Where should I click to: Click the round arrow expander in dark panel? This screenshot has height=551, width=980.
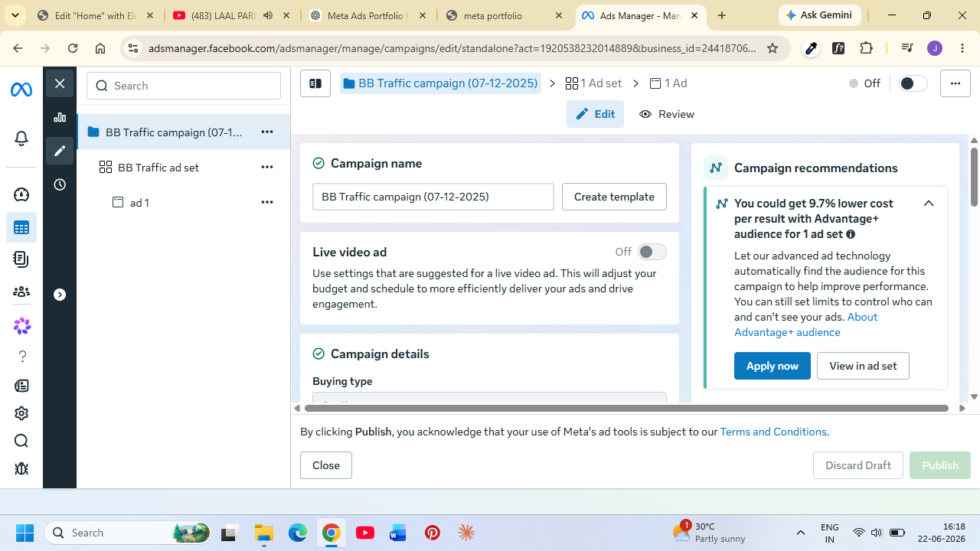pyautogui.click(x=60, y=295)
